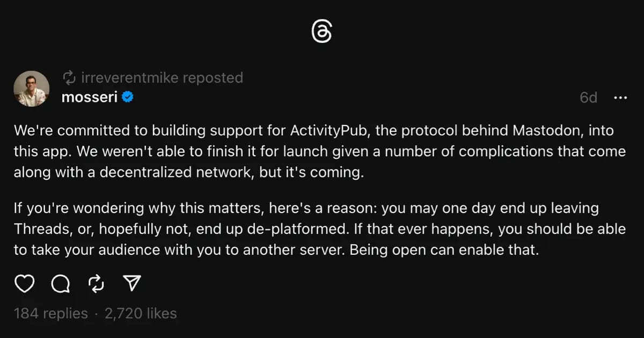Open the post via first paragraph text
This screenshot has height=338, width=644.
click(320, 152)
